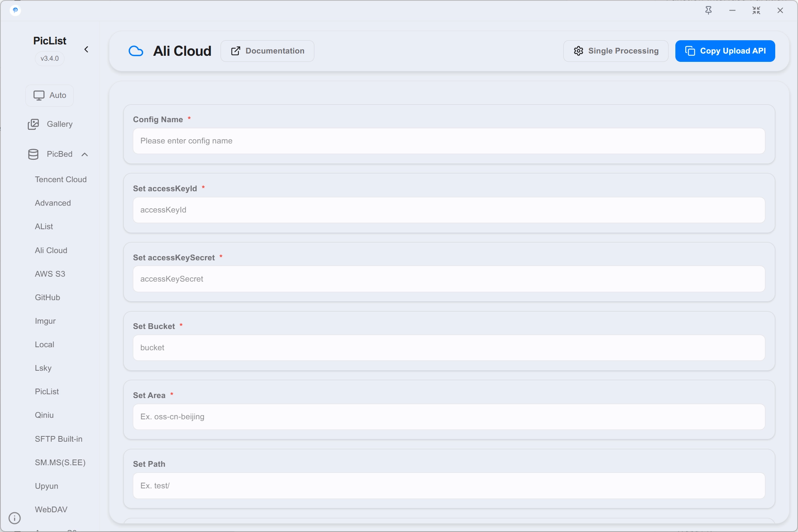Select GitHub picbed
798x532 pixels.
[x=47, y=297]
